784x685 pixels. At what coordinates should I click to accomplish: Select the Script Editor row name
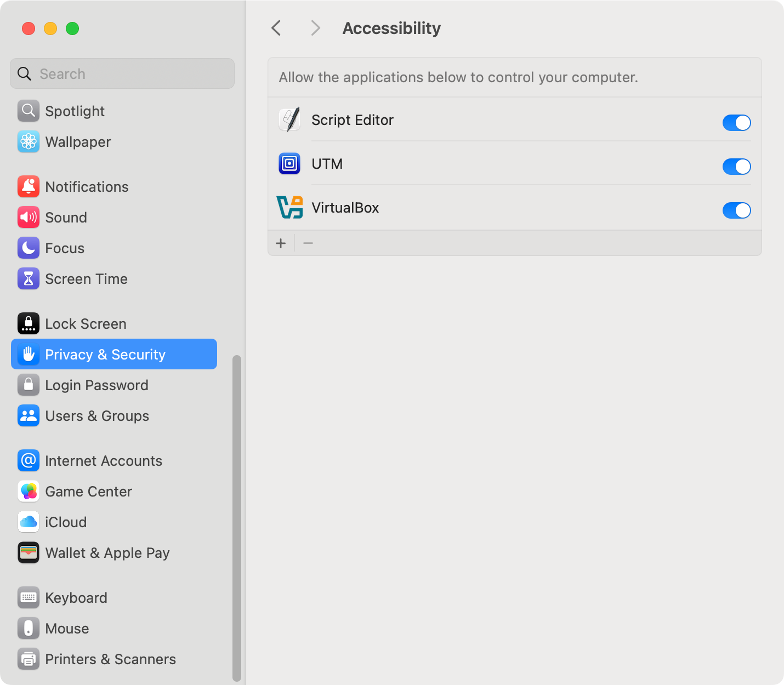[x=353, y=120]
